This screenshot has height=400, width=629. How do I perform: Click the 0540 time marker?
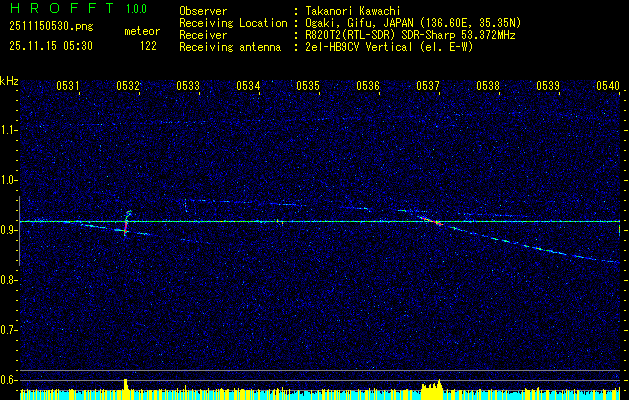point(608,86)
